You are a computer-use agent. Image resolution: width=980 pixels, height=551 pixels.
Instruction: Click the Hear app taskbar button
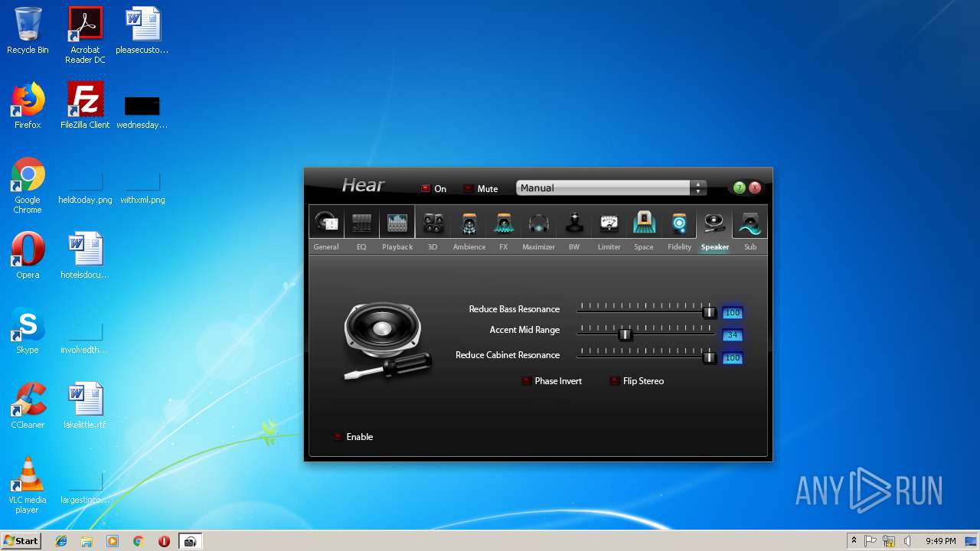[190, 541]
